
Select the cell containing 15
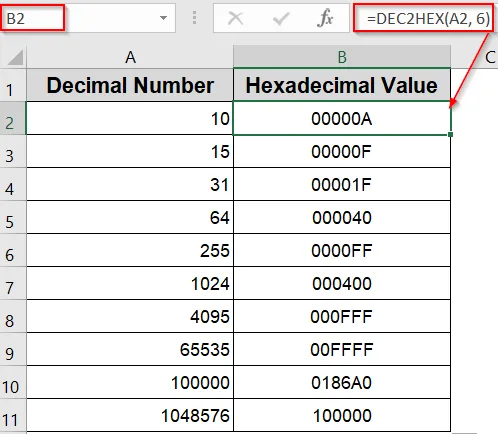point(130,151)
